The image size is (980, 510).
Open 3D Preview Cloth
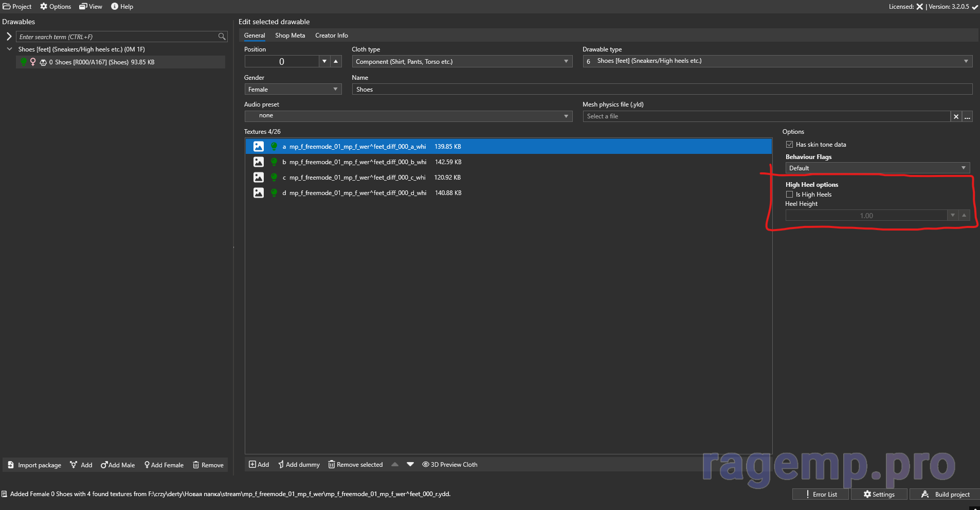[x=450, y=465]
